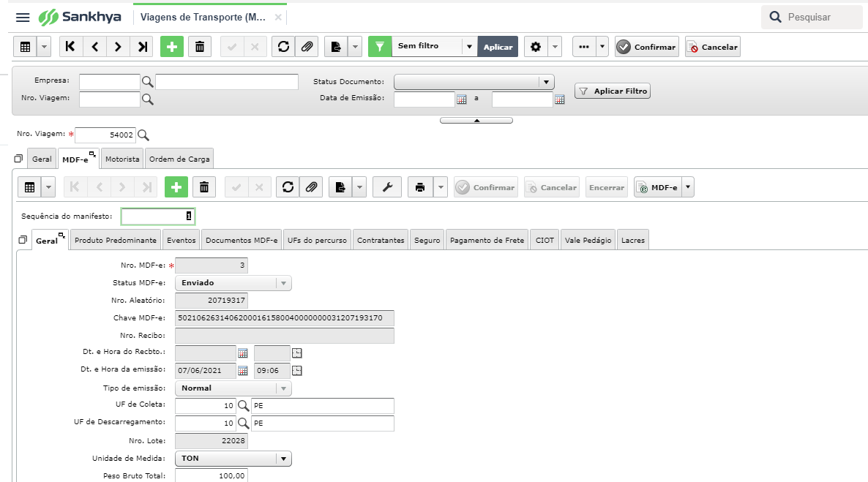The height and width of the screenshot is (482, 868).
Task: Collapse the filter panel with up arrow
Action: 476,120
